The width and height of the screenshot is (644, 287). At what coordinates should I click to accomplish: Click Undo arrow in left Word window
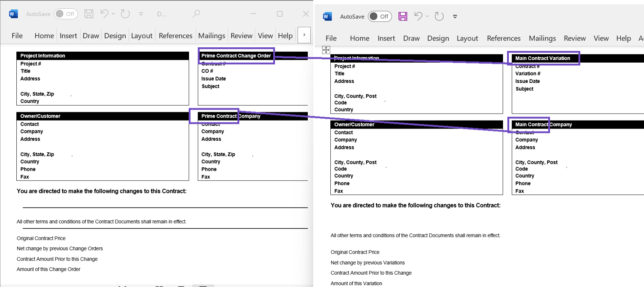pyautogui.click(x=104, y=14)
